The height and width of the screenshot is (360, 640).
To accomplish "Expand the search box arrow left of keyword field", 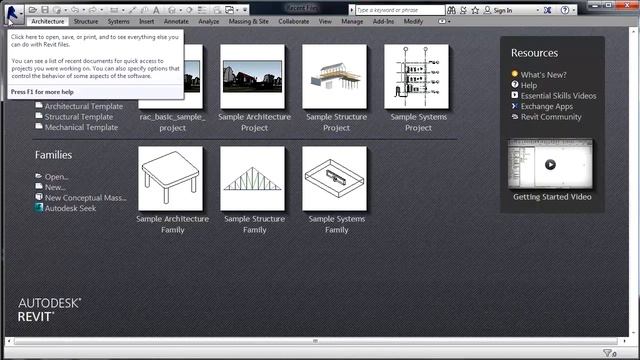I will coord(351,10).
